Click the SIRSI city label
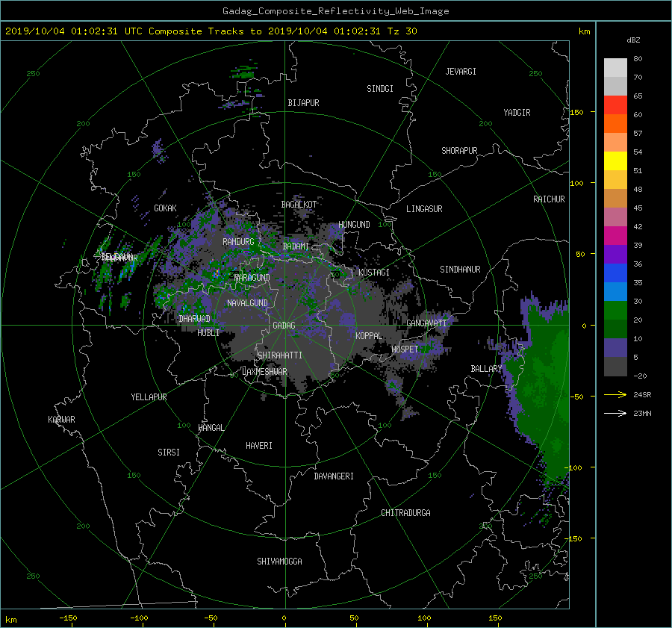 169,453
